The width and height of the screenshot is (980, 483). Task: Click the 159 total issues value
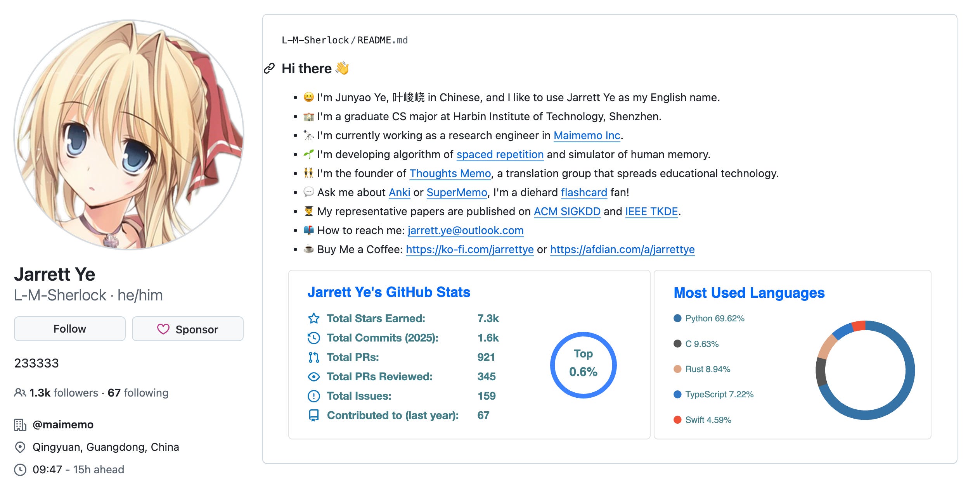487,396
